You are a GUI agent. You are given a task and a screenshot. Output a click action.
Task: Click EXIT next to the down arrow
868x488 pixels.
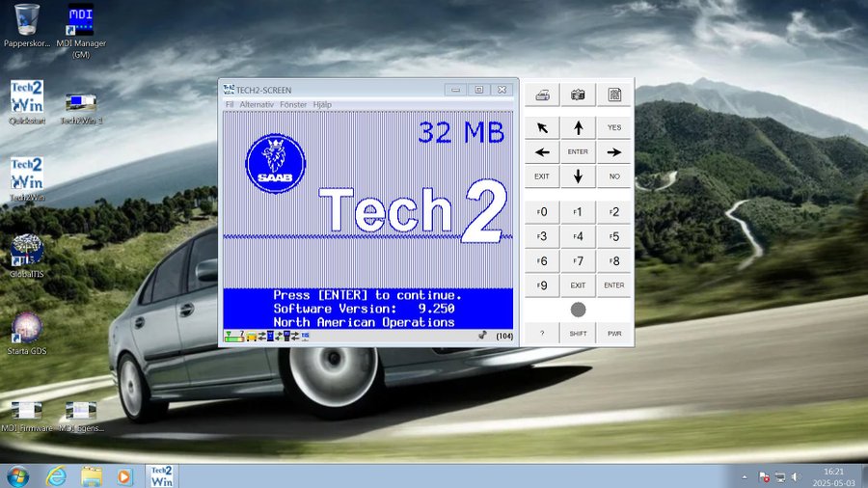click(x=542, y=176)
